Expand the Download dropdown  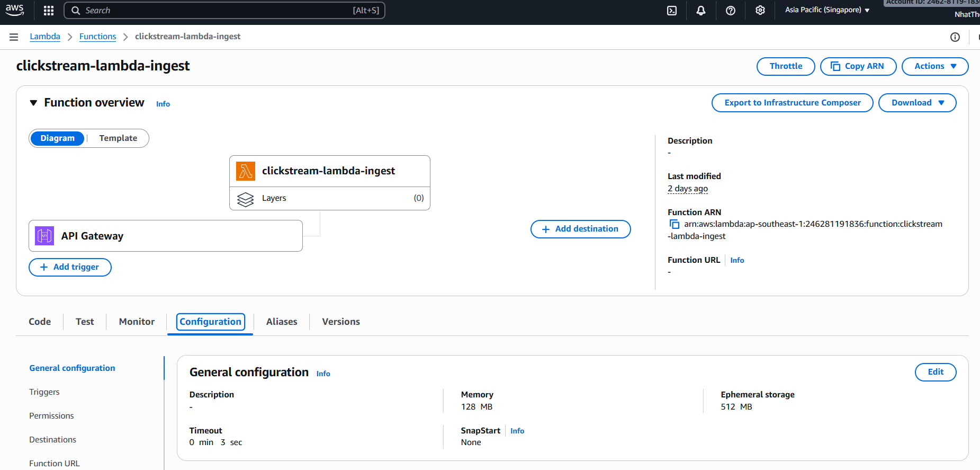click(917, 103)
